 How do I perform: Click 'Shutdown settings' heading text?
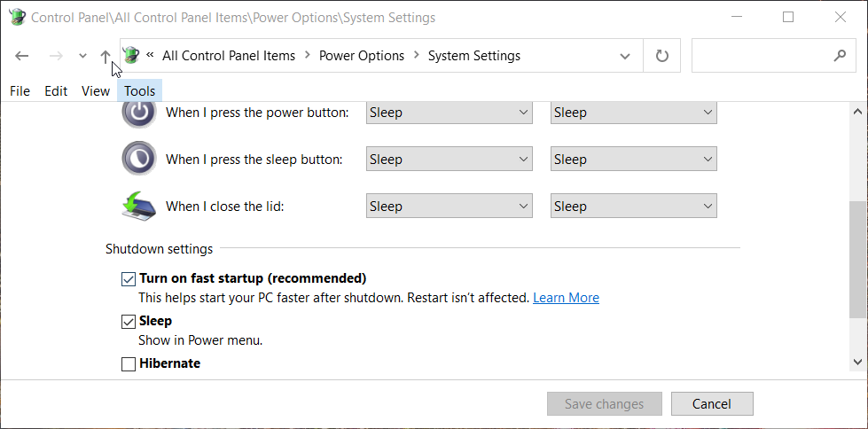(159, 249)
